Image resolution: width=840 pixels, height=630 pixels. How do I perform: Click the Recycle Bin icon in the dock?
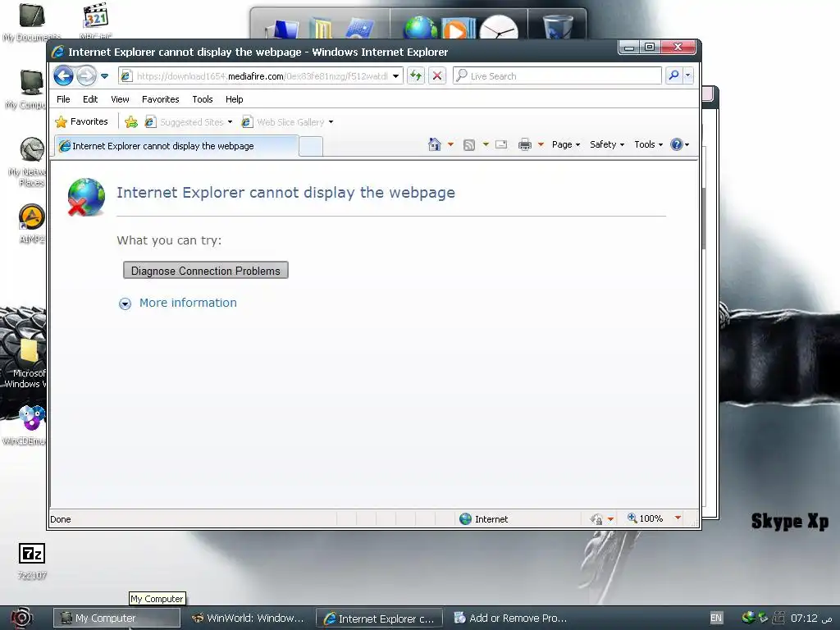click(x=557, y=27)
